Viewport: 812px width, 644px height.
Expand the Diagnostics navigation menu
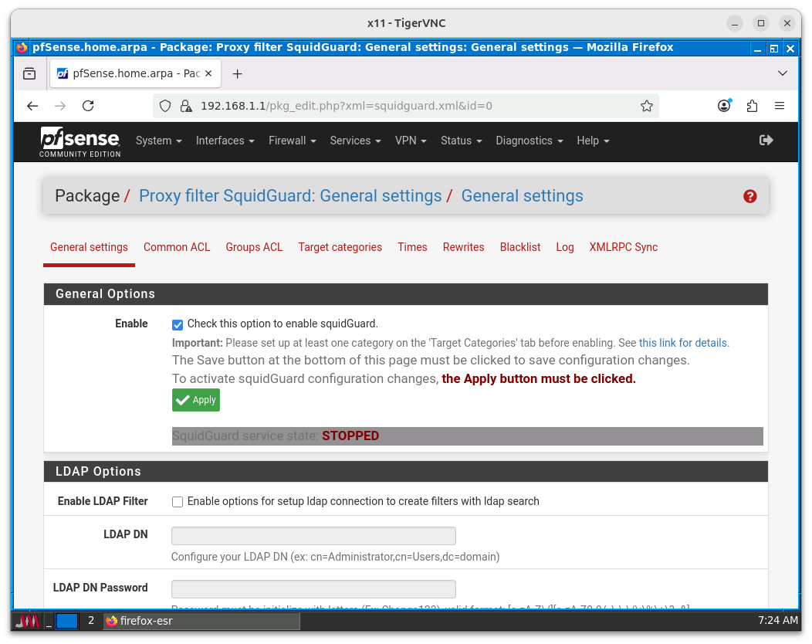[x=529, y=141]
